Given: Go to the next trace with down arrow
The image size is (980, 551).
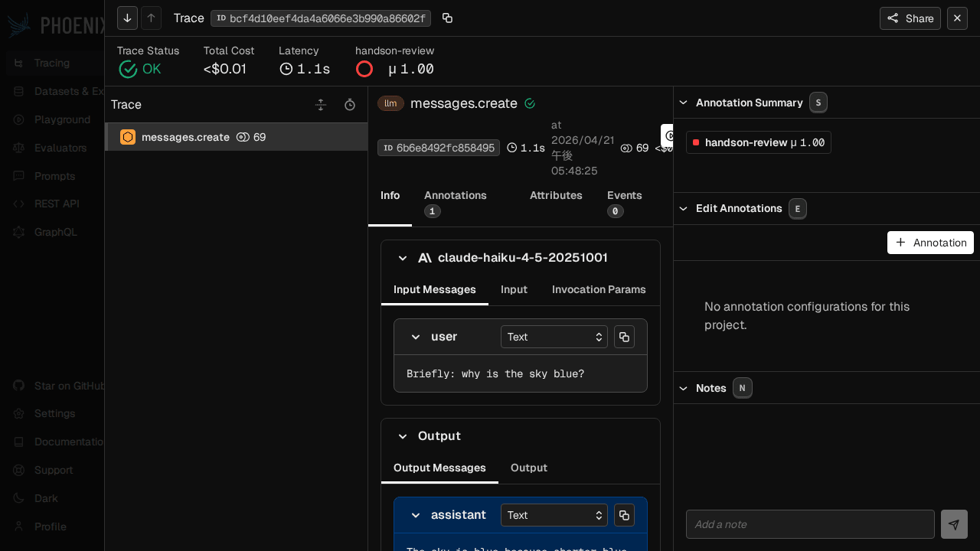Looking at the screenshot, I should (x=127, y=18).
